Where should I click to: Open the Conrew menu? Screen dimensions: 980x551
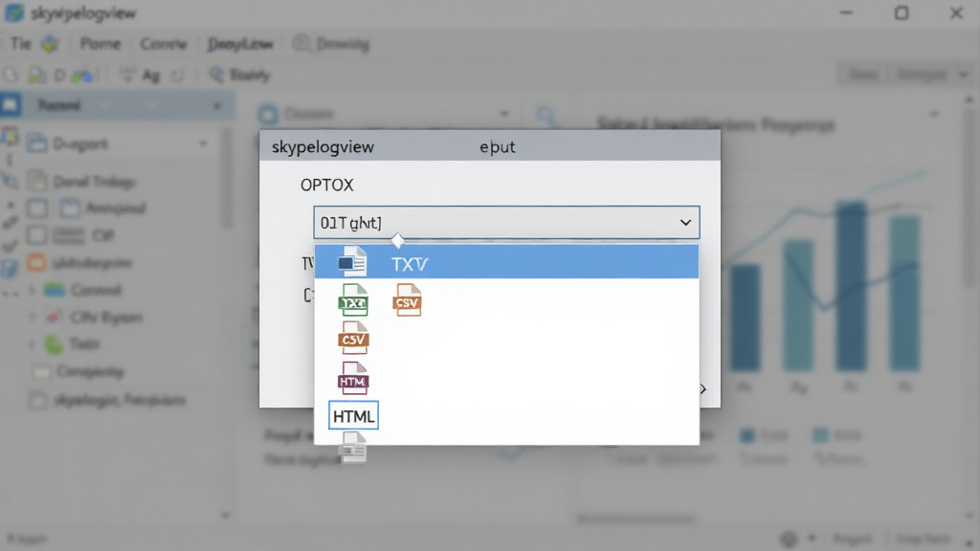163,44
